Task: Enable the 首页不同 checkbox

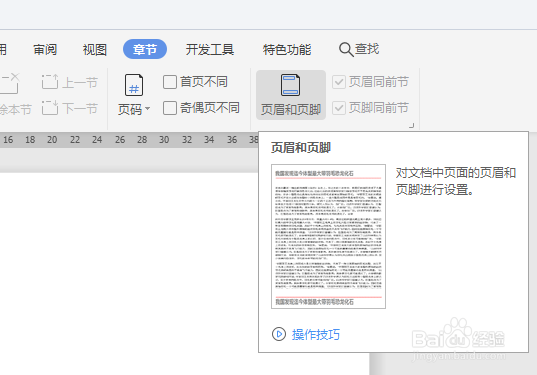Action: [170, 82]
